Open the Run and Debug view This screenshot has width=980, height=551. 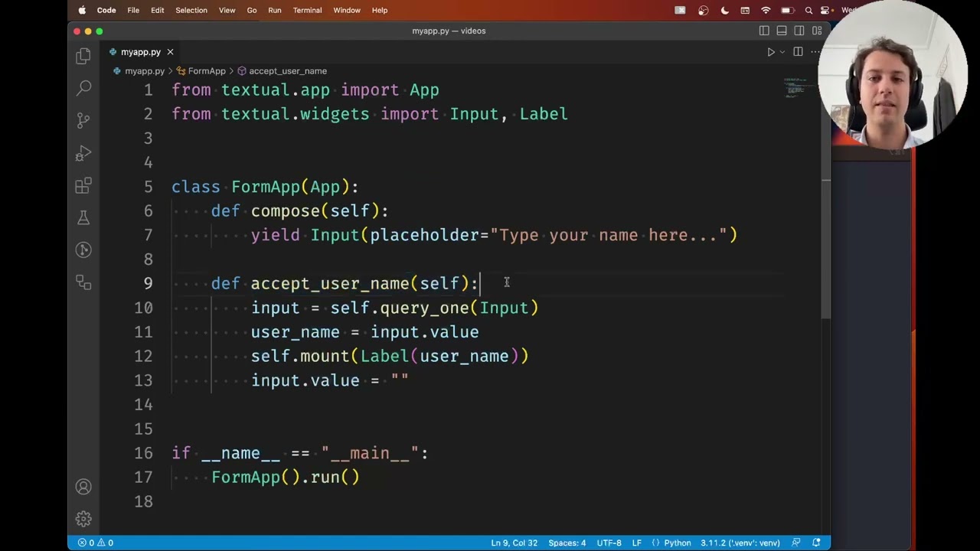[x=83, y=153]
